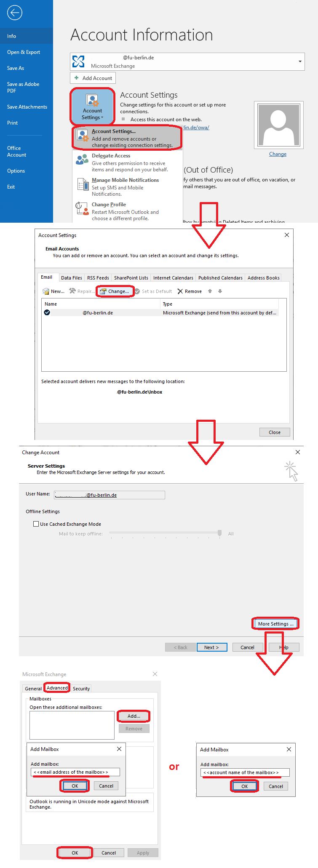This screenshot has width=318, height=868.
Task: Click the email address Add mailbox field
Action: coord(75,772)
